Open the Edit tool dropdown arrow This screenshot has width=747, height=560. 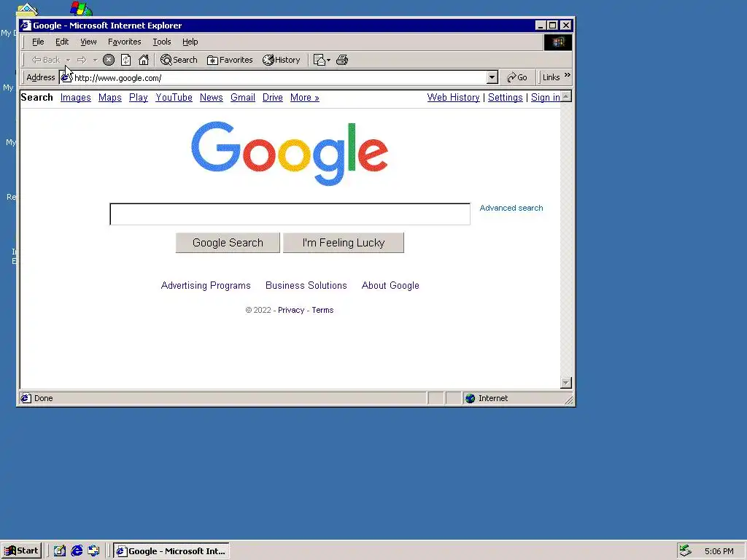[x=329, y=60]
